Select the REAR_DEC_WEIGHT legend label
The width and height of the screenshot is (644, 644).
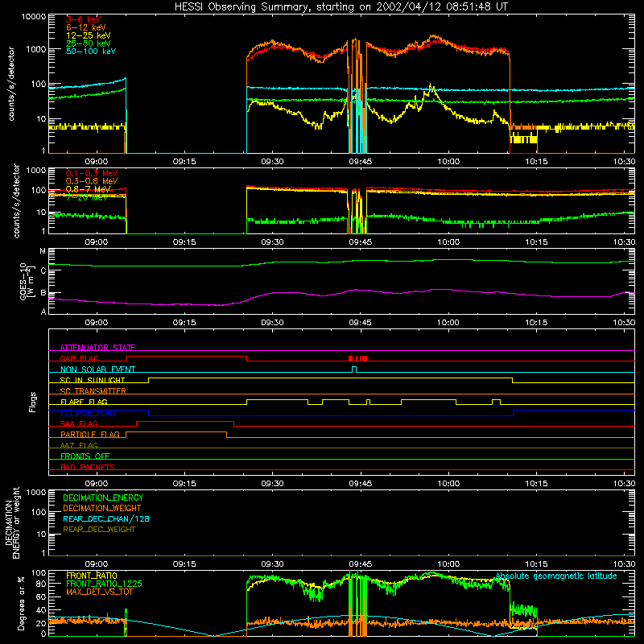tap(99, 530)
